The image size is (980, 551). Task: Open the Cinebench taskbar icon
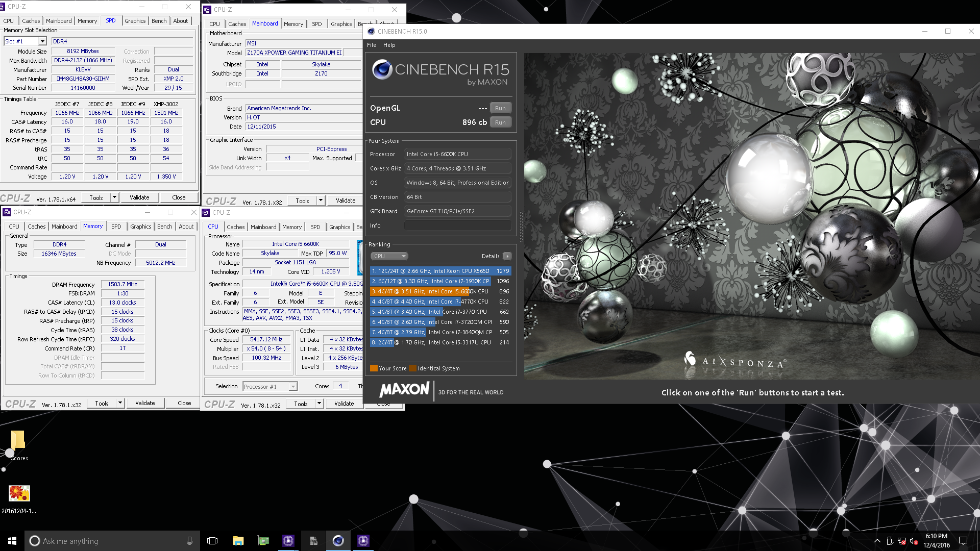tap(338, 541)
